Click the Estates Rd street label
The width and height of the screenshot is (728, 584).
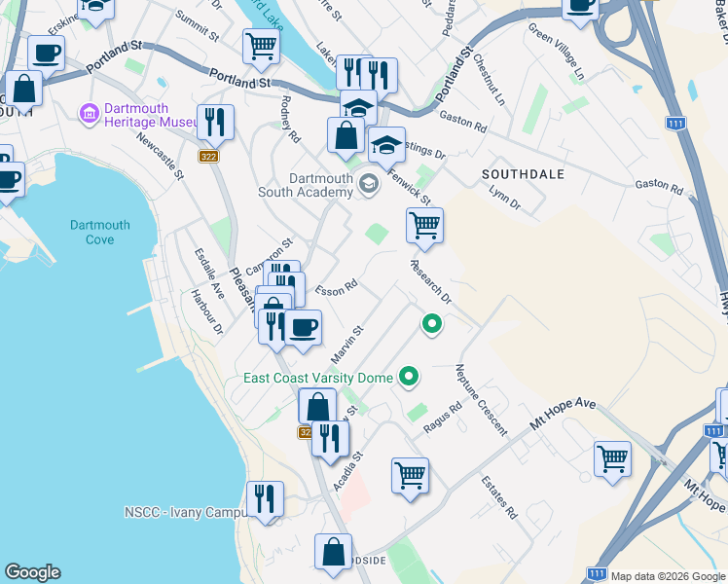[x=498, y=497]
